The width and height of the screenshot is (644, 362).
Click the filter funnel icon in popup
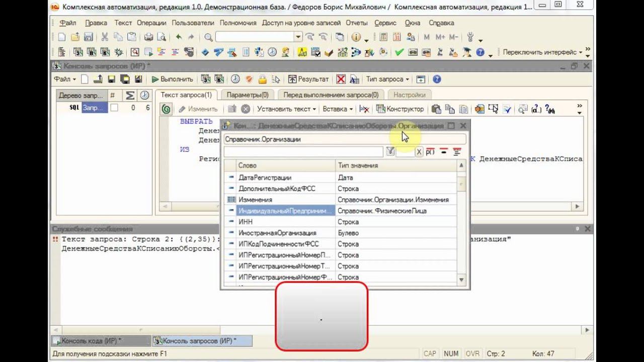coord(390,151)
